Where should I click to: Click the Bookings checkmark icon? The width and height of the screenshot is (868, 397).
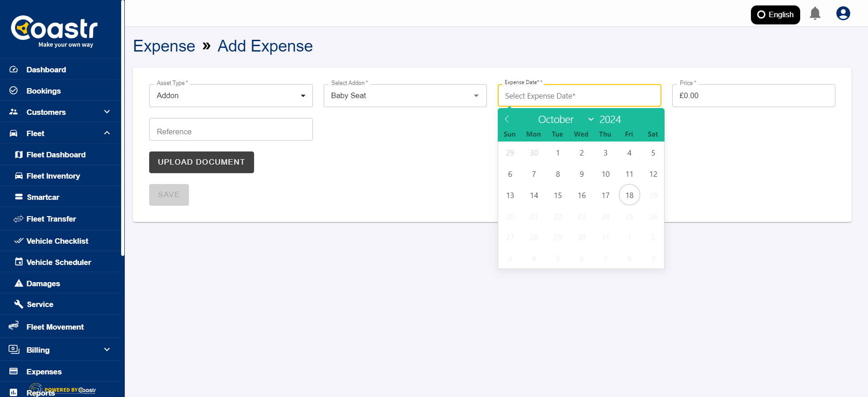click(14, 90)
